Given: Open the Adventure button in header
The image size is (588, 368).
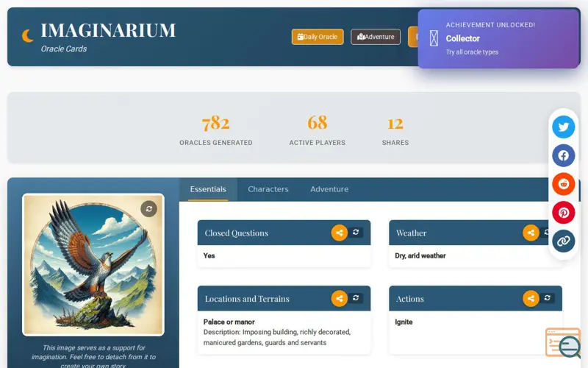Looking at the screenshot, I should pos(376,37).
